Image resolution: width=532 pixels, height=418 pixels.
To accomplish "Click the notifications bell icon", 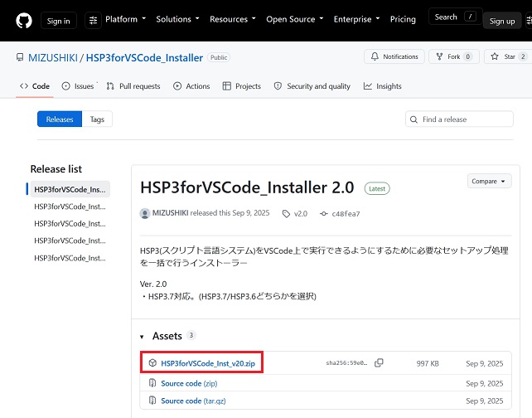I will (375, 56).
